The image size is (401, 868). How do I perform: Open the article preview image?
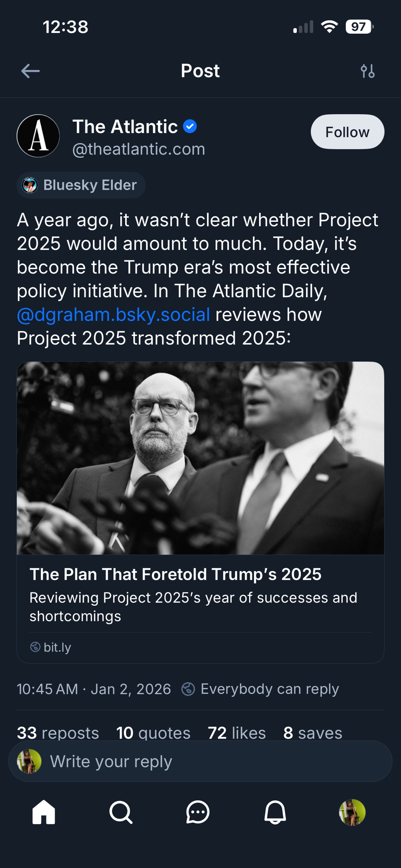point(200,458)
